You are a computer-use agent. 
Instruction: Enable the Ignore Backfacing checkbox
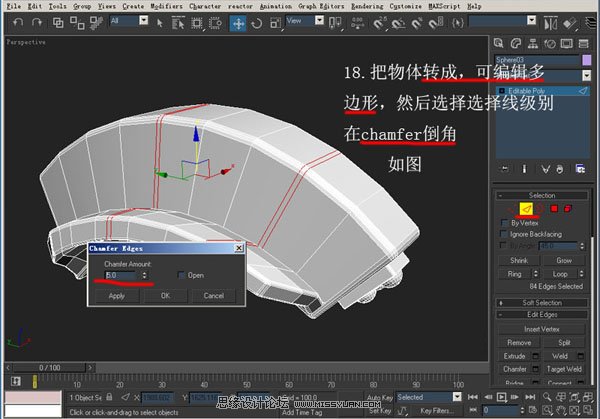pos(504,234)
